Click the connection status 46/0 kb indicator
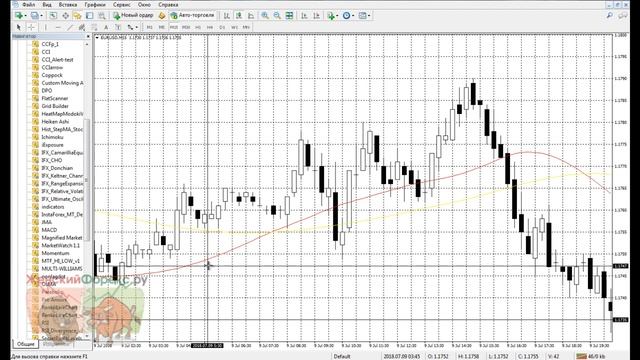 pos(592,356)
